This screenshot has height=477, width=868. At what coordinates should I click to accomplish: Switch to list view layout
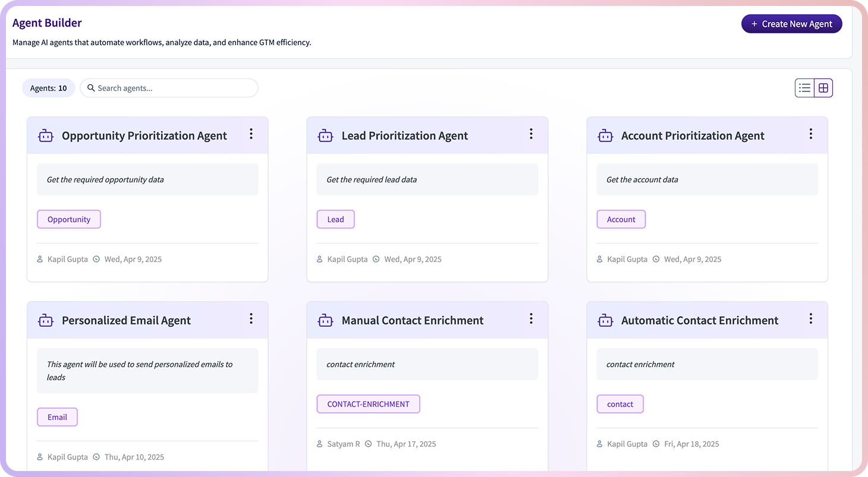click(804, 88)
